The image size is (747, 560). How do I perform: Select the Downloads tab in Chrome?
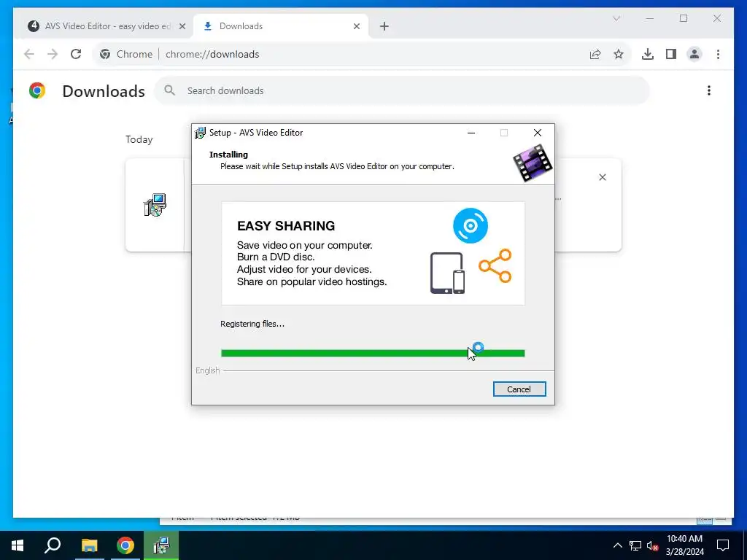[x=281, y=26]
